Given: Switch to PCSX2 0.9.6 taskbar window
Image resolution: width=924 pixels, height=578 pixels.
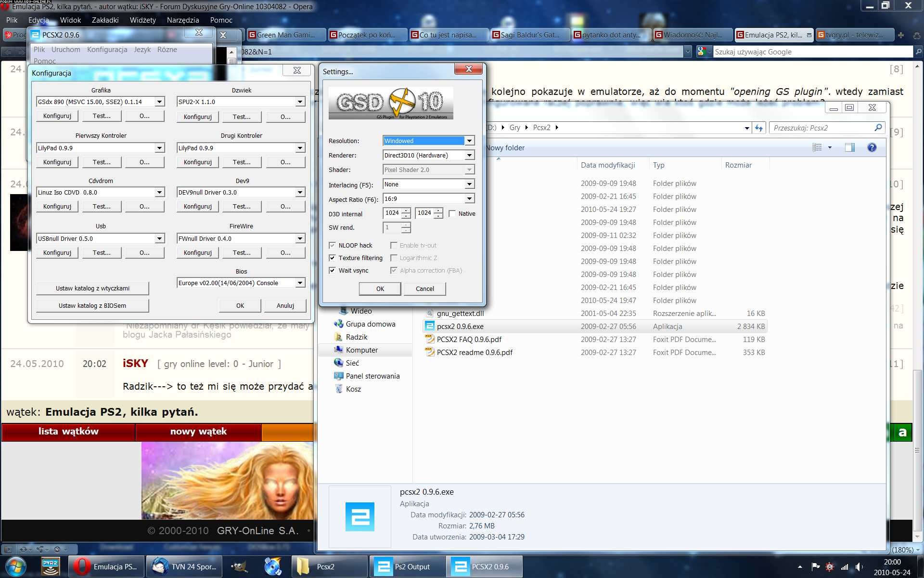Looking at the screenshot, I should click(485, 567).
